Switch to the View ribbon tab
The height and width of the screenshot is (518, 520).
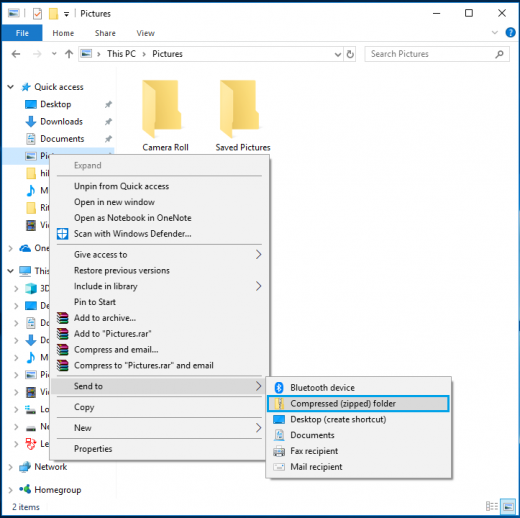pyautogui.click(x=145, y=33)
